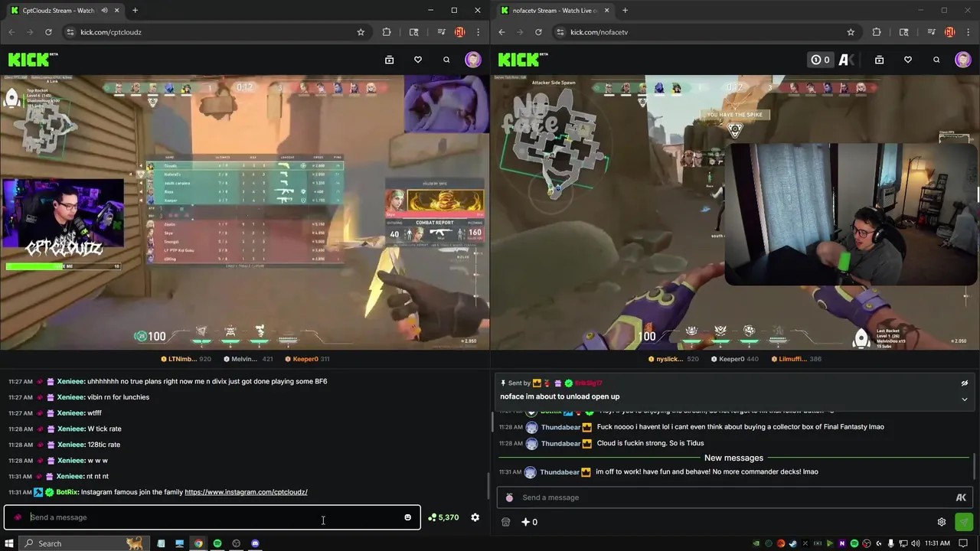
Task: Bookmark the cptcloudz page with the star
Action: point(361,32)
